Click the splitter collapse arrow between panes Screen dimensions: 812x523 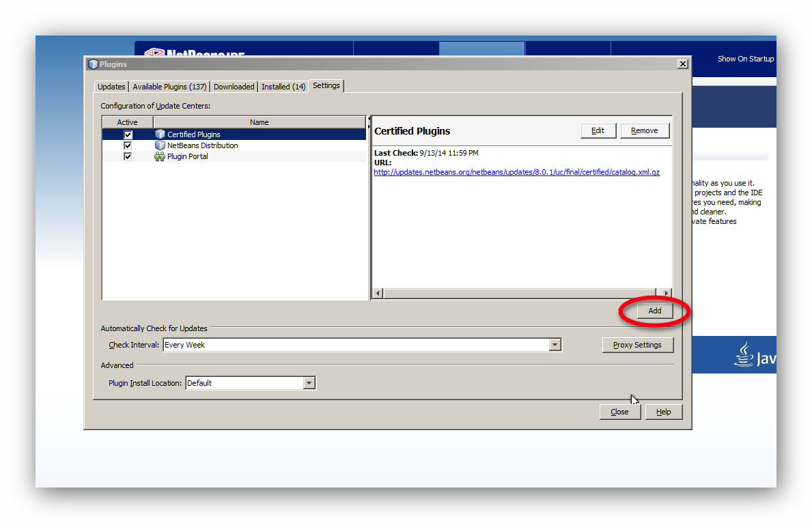click(x=369, y=119)
